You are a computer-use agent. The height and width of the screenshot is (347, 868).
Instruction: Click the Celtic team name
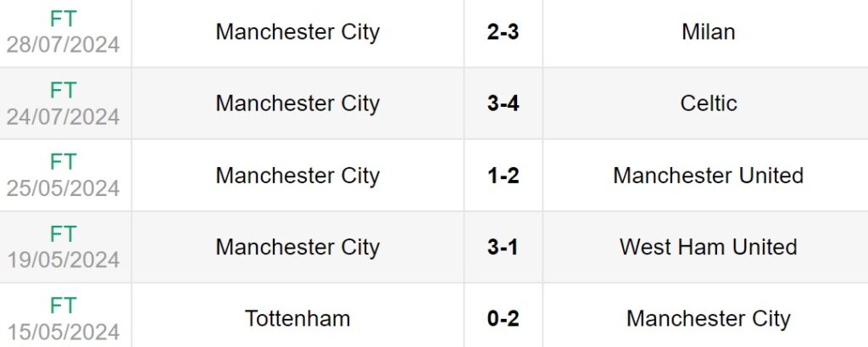tap(708, 104)
